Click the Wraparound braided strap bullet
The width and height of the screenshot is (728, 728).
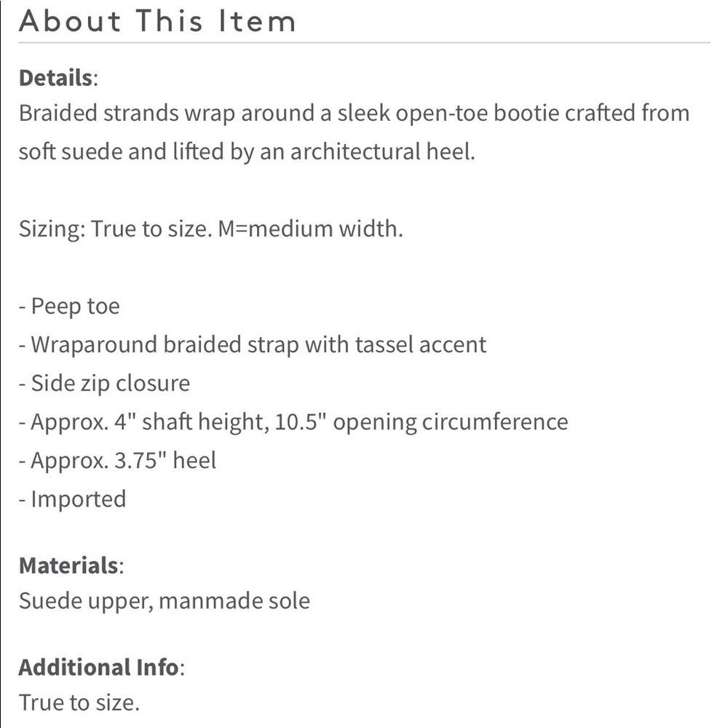253,345
